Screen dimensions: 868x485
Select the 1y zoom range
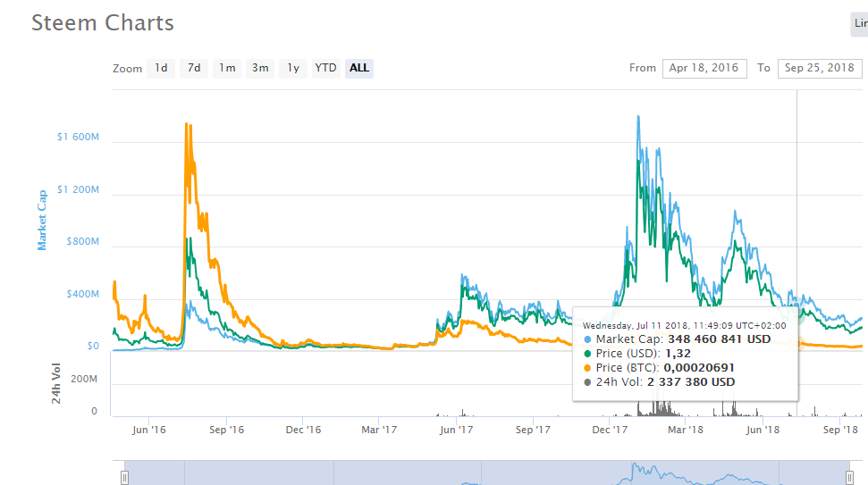coord(293,68)
